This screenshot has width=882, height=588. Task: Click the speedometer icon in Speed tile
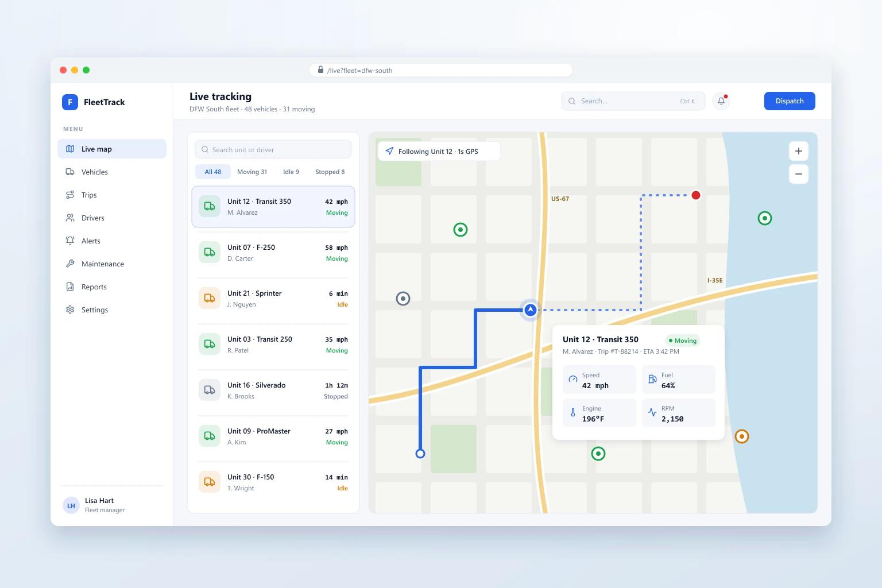(x=572, y=380)
